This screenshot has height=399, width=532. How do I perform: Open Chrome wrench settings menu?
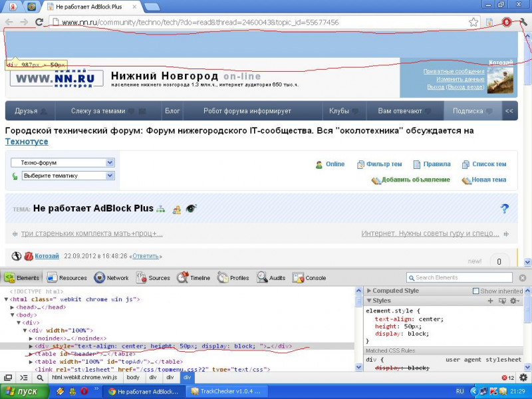[523, 22]
